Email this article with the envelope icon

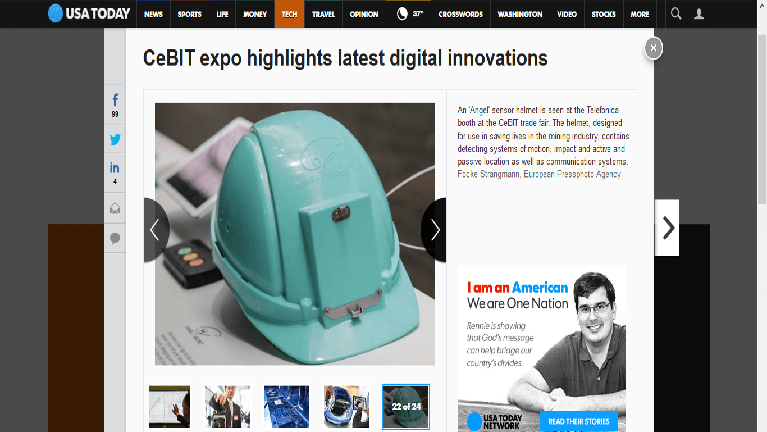click(115, 208)
